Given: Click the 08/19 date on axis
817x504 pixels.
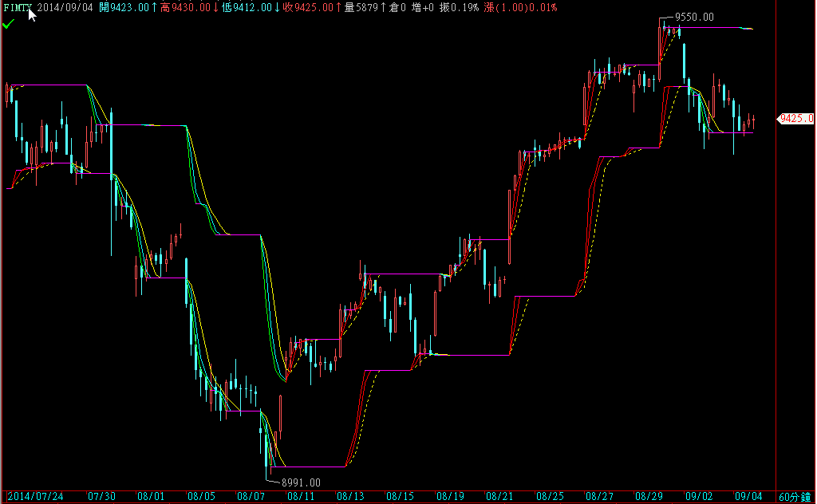Looking at the screenshot, I should click(450, 496).
